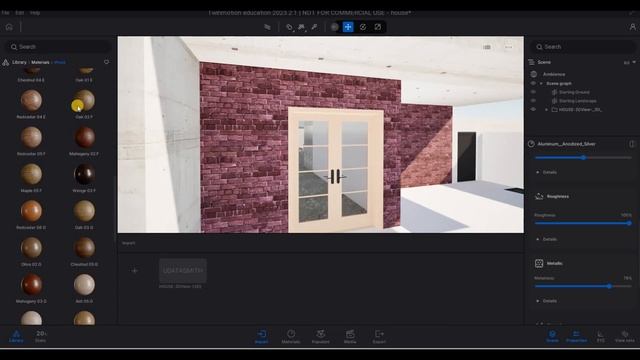Expand the HOUSE 3D View folder node
This screenshot has width=640, height=360.
point(547,109)
